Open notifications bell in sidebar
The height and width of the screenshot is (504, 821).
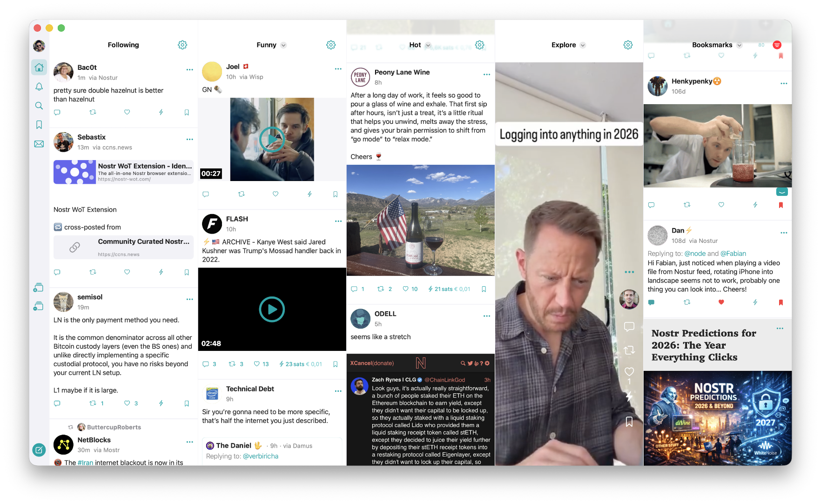[x=39, y=87]
